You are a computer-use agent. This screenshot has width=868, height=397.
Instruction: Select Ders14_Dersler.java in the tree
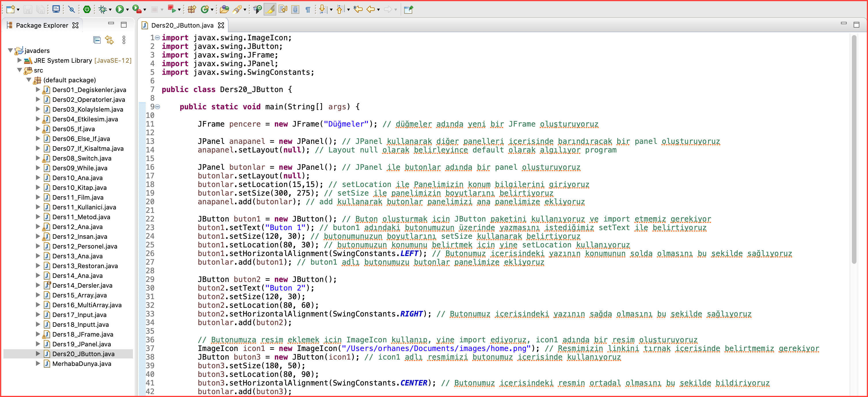(x=82, y=285)
